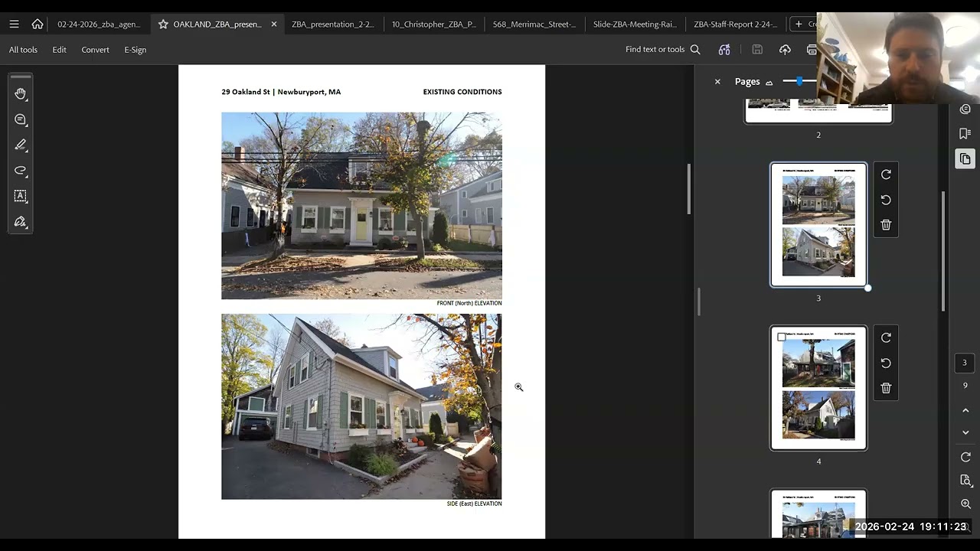Star the OAKLAND_ZBA presentation tab
The image size is (980, 551).
[163, 24]
